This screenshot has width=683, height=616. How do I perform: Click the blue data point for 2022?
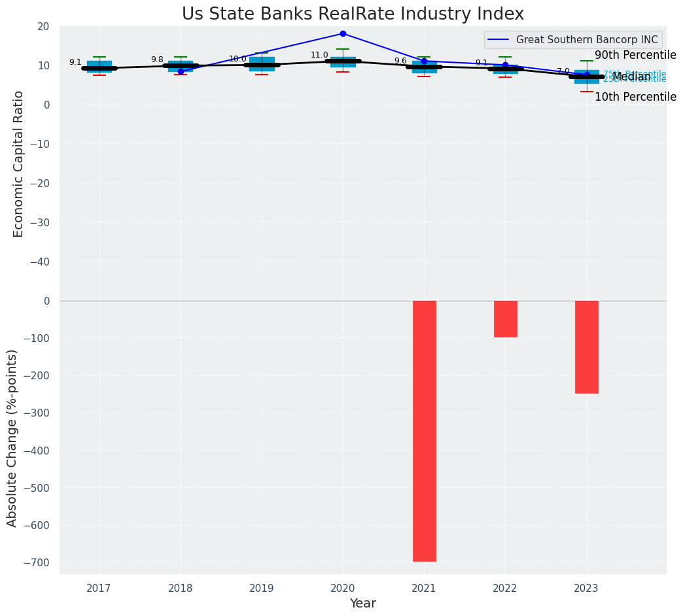tap(505, 65)
